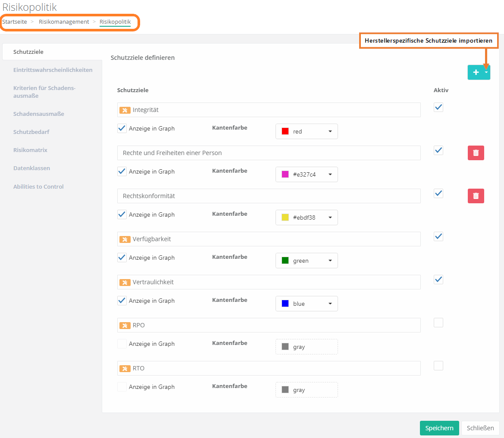Enable the Aktiv checkbox for RPO
The height and width of the screenshot is (438, 504).
coord(438,323)
